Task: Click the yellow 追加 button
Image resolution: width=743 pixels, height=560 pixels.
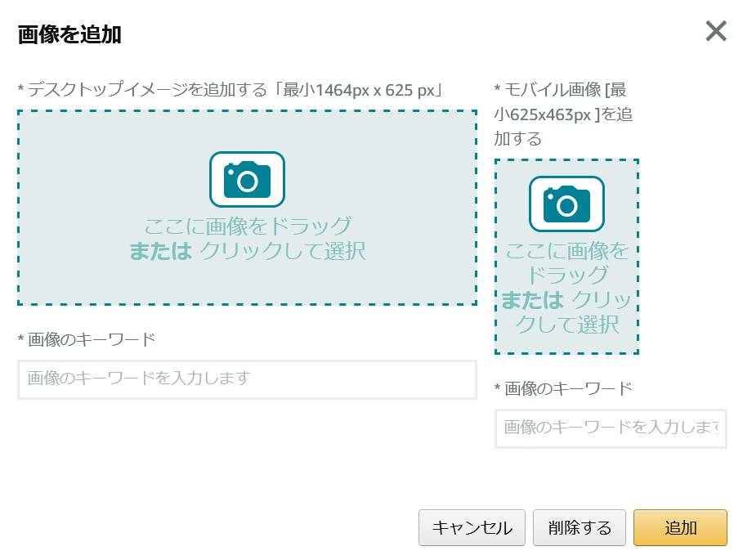Action: click(x=680, y=527)
